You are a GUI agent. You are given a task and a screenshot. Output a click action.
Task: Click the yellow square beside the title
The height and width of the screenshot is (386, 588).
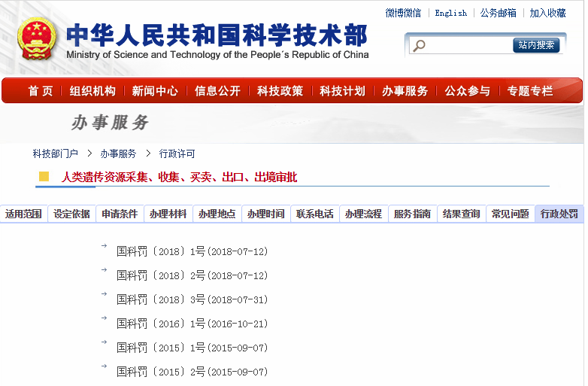pos(44,177)
